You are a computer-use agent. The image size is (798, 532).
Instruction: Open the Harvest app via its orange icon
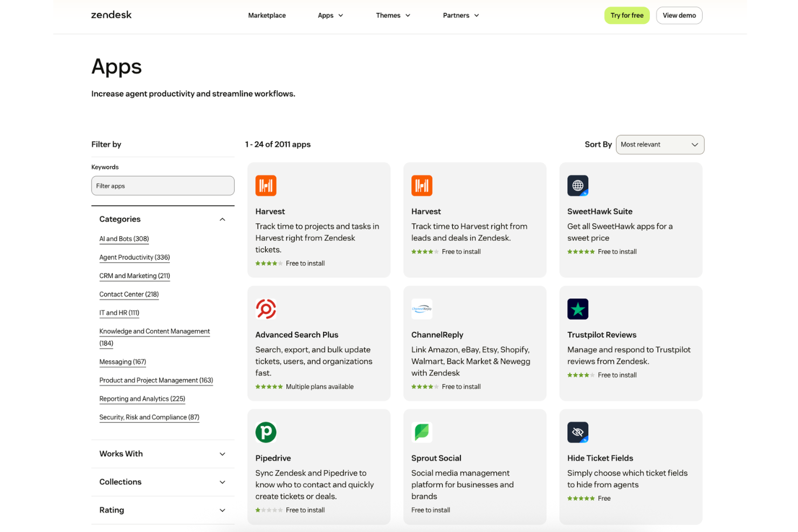coord(266,185)
